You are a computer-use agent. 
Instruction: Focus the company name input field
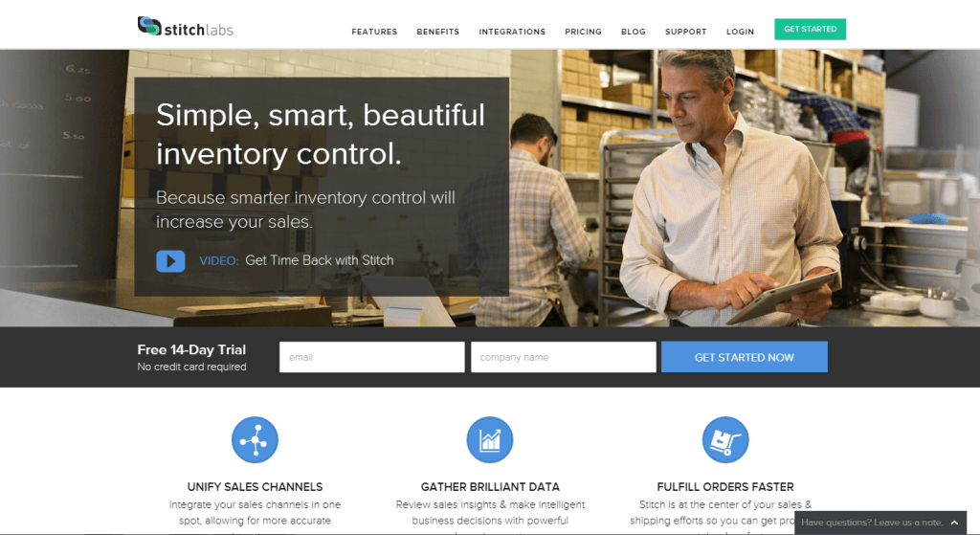pyautogui.click(x=563, y=357)
